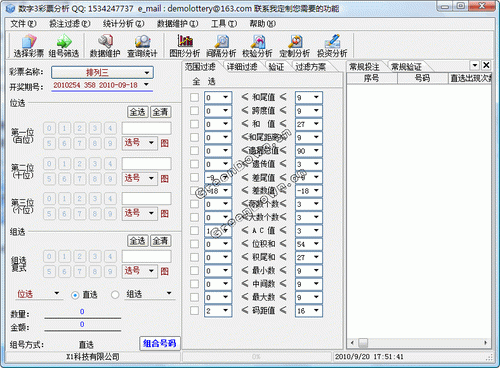The height and width of the screenshot is (368, 500).
Task: Open the 数据维护 menu in menu bar
Action: coord(177,24)
